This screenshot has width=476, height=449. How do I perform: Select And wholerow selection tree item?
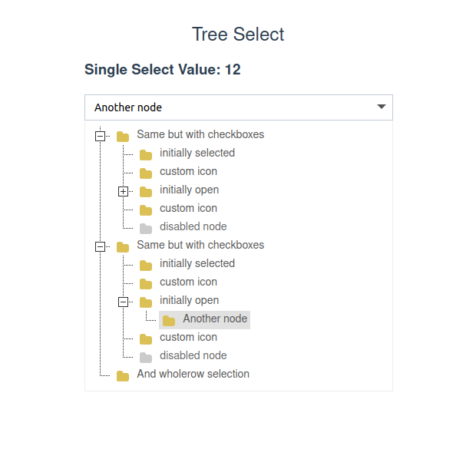click(x=193, y=374)
